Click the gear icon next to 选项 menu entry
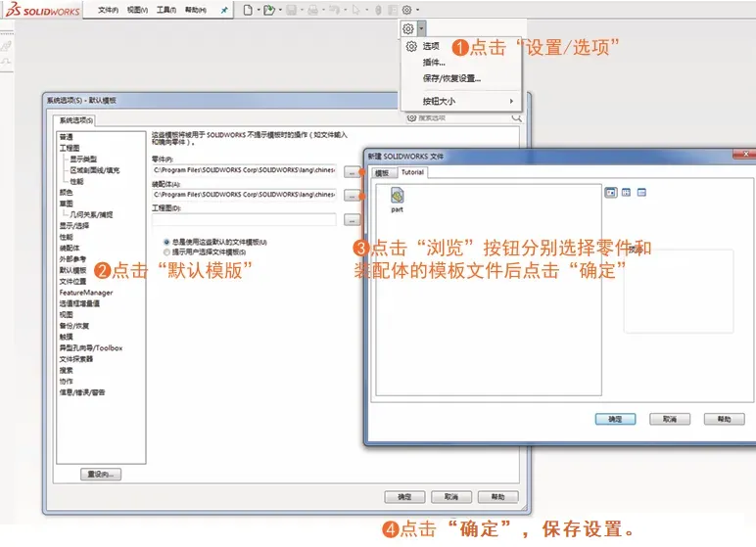The width and height of the screenshot is (756, 547). (x=411, y=46)
